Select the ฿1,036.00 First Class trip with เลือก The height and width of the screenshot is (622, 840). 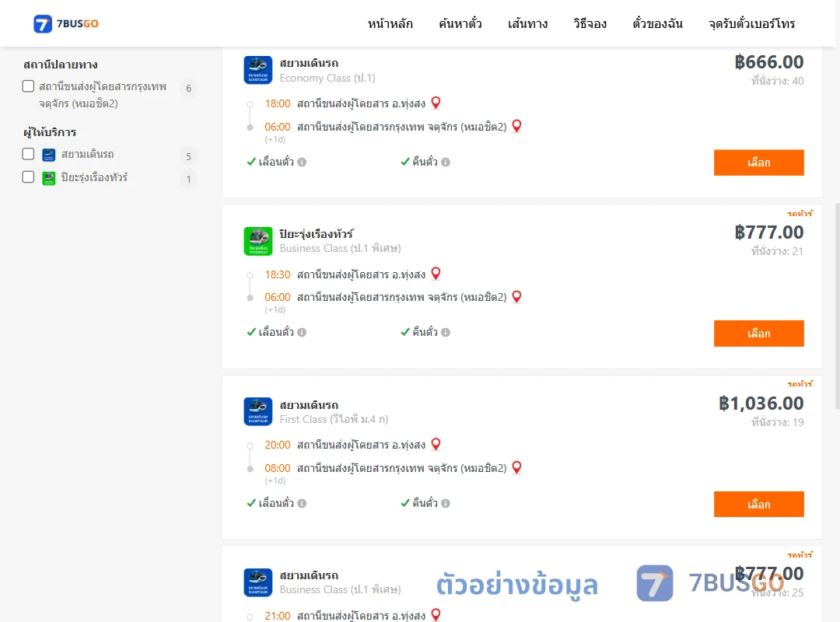coord(758,504)
